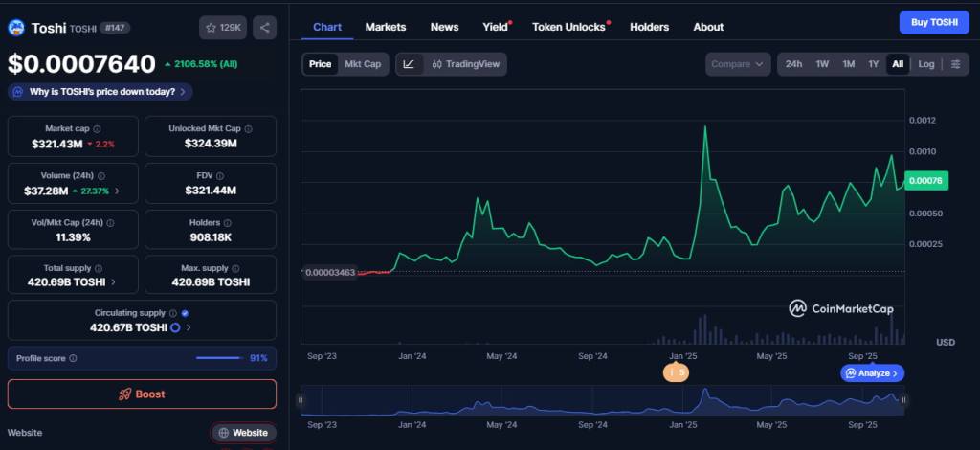Click the Profile score info icon
Image resolution: width=980 pixels, height=450 pixels.
point(74,358)
